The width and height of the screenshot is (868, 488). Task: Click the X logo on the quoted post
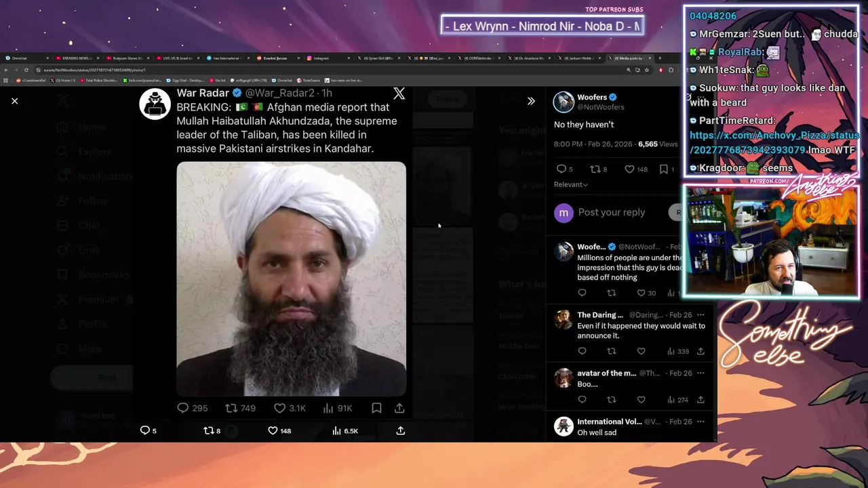[x=399, y=94]
